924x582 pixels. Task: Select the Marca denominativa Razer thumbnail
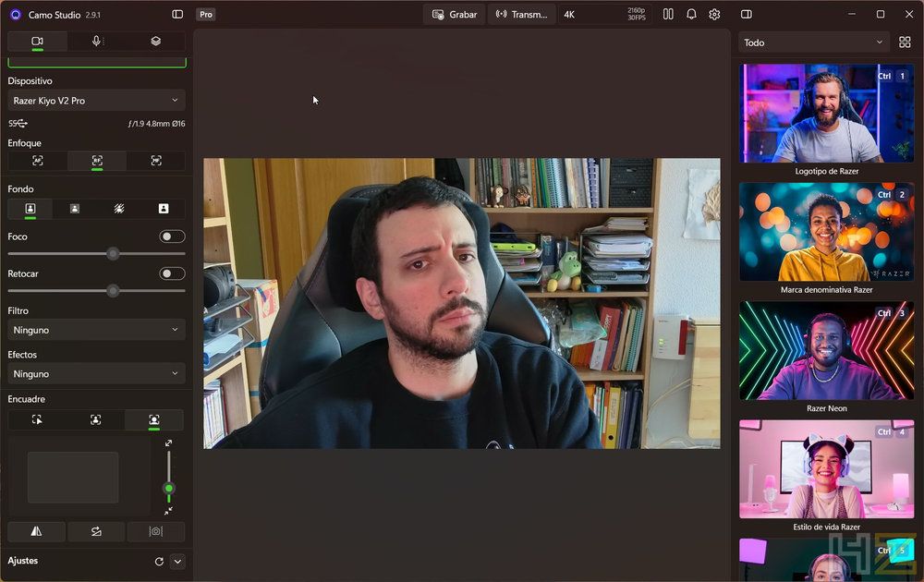click(x=827, y=232)
